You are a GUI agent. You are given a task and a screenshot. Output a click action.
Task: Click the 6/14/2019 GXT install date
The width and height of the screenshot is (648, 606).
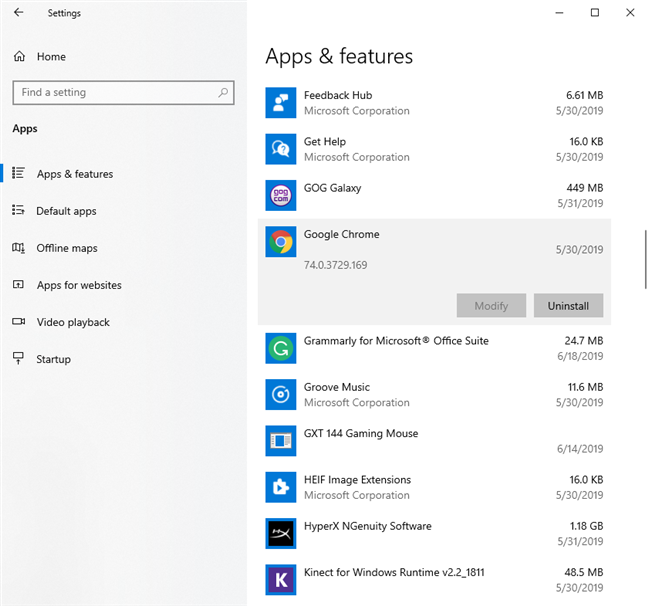pyautogui.click(x=580, y=449)
